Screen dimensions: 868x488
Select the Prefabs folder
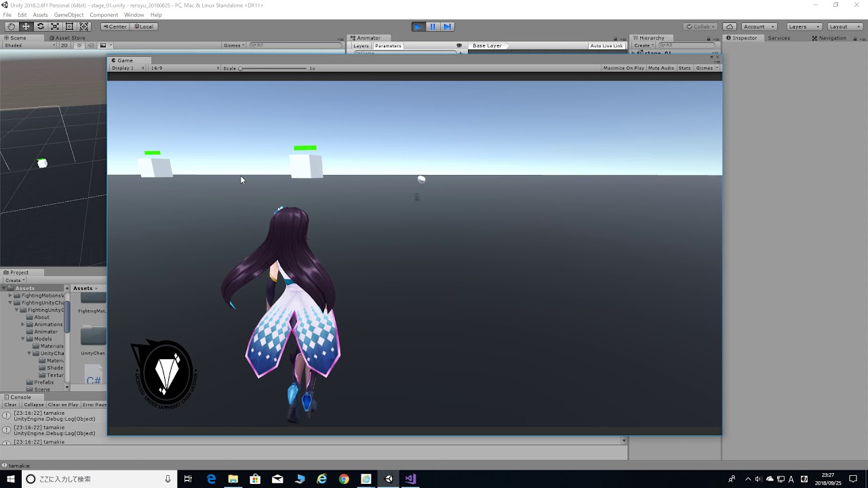(x=43, y=382)
